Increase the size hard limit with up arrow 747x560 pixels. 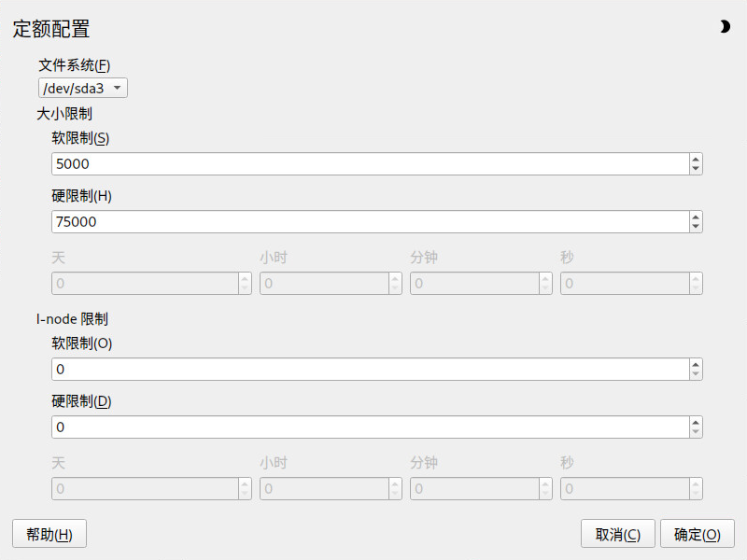[x=696, y=217]
